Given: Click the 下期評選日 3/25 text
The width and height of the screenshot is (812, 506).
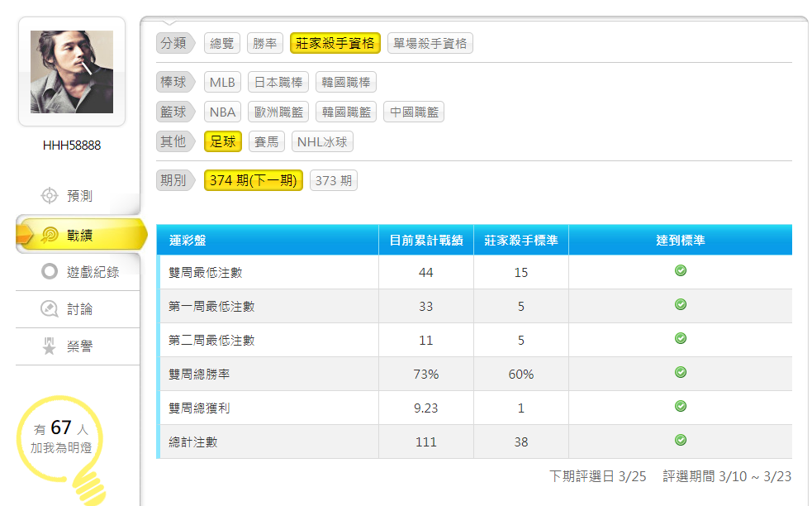Looking at the screenshot, I should tap(597, 476).
